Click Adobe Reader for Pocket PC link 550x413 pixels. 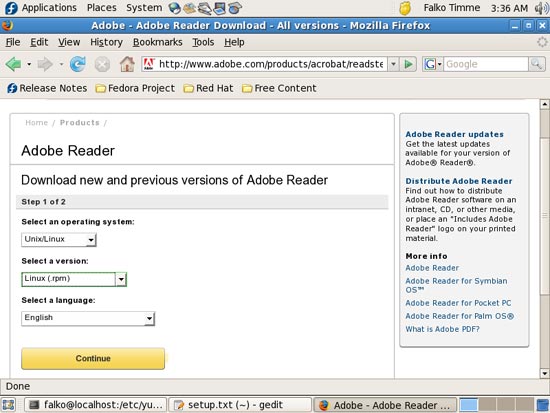[x=458, y=303]
